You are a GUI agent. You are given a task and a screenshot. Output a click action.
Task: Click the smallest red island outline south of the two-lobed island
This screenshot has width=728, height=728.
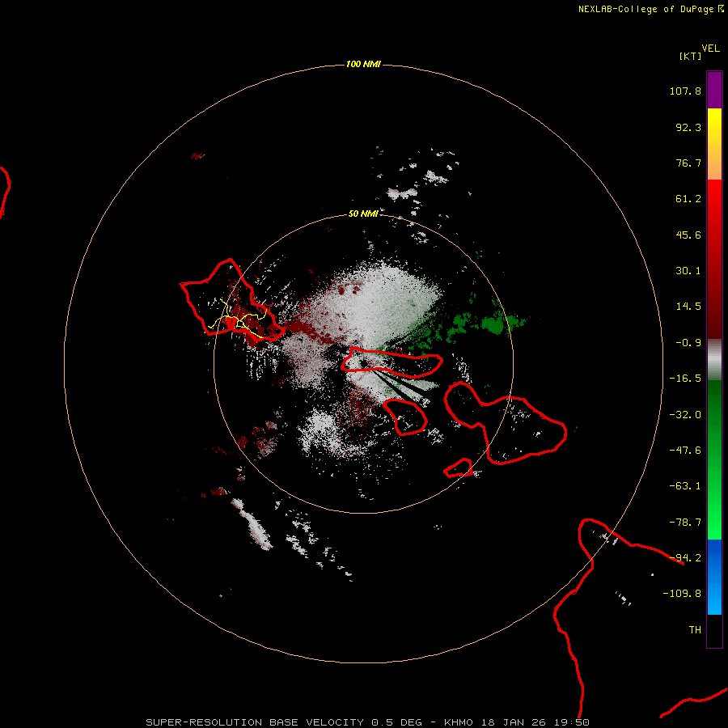click(459, 468)
